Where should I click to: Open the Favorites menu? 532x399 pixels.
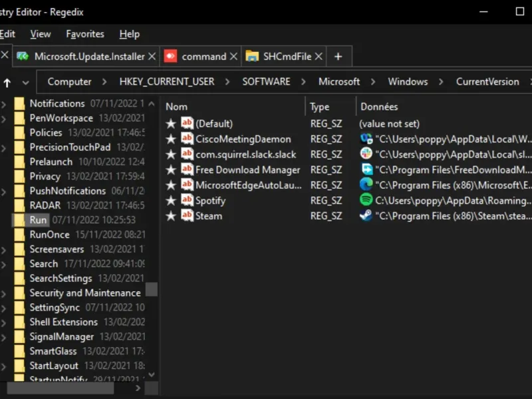point(85,34)
